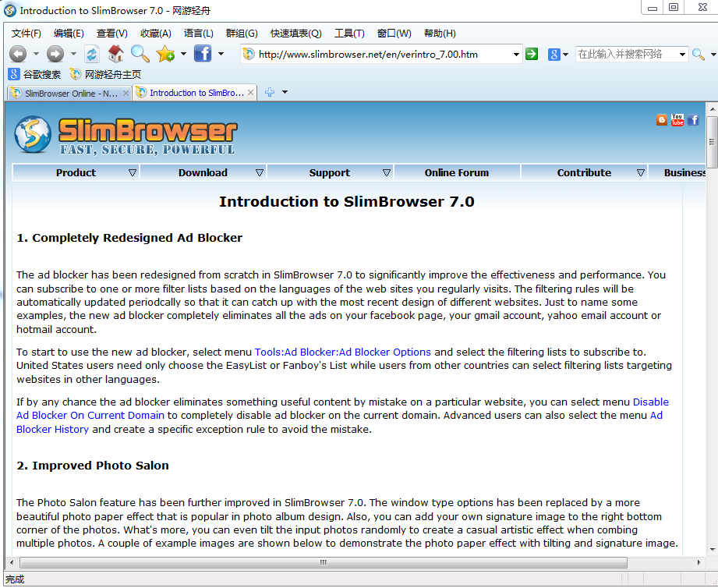
Task: Expand the Facebook button dropdown arrow
Action: tap(221, 54)
